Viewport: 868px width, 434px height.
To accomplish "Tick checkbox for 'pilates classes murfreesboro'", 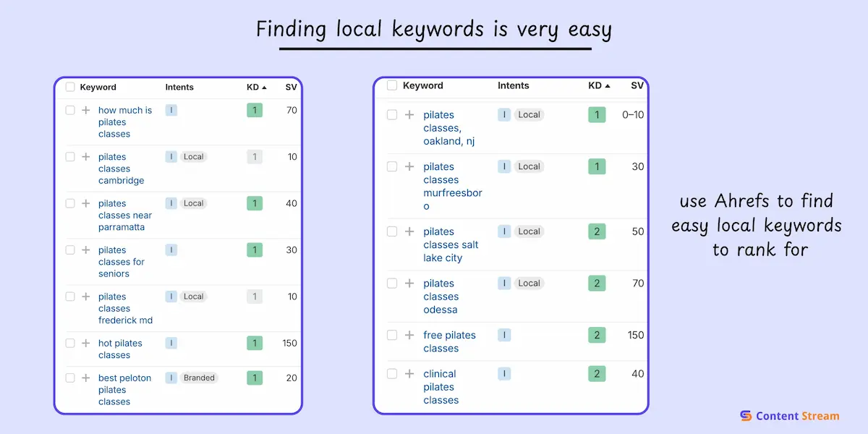I will [x=392, y=167].
